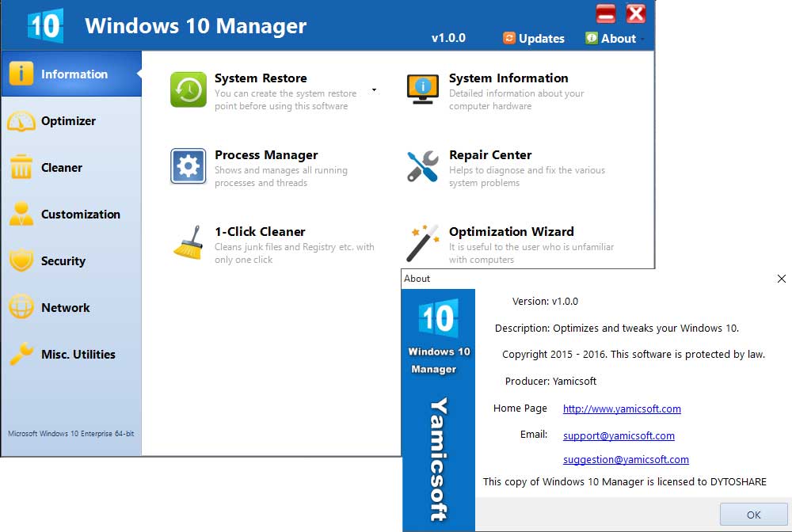Click the Network globe icon
The height and width of the screenshot is (532, 792).
point(21,307)
